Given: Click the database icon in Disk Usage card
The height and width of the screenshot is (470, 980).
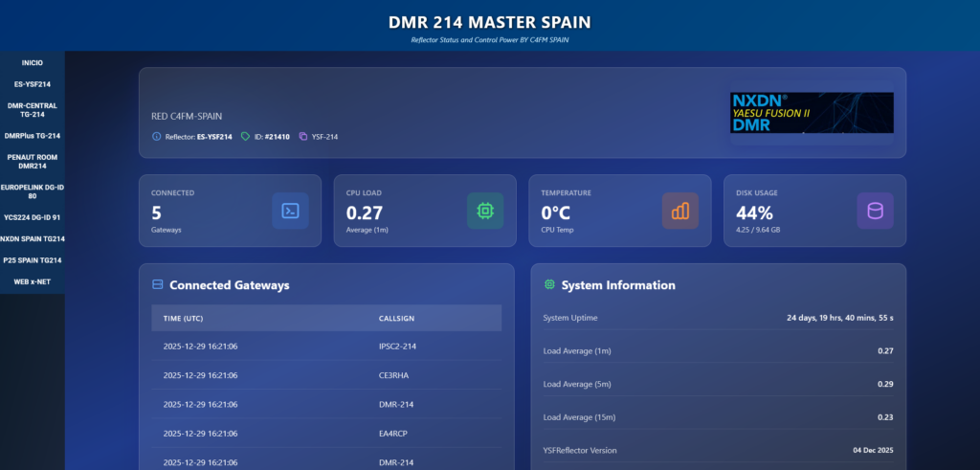Looking at the screenshot, I should 875,211.
